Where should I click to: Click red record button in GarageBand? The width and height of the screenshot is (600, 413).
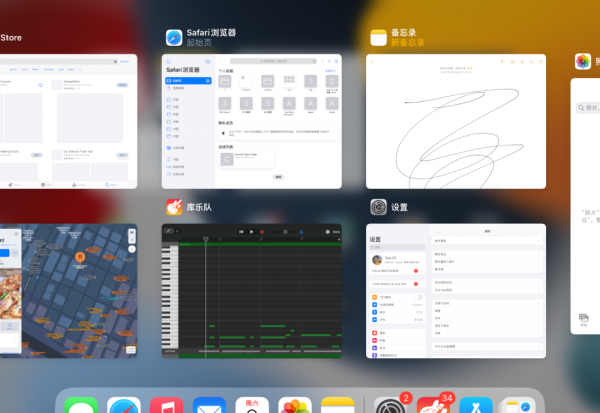262,232
